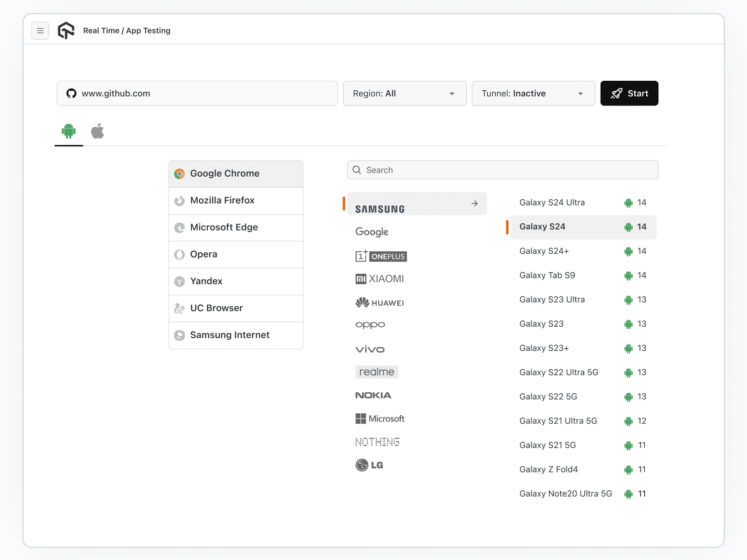Choose Mozilla Firefox from browser list
The height and width of the screenshot is (560, 747).
pyautogui.click(x=236, y=200)
